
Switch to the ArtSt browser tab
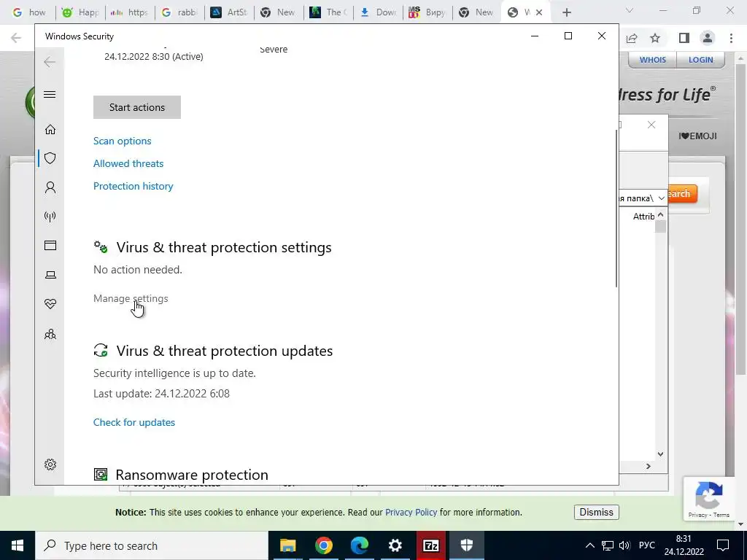(x=229, y=12)
